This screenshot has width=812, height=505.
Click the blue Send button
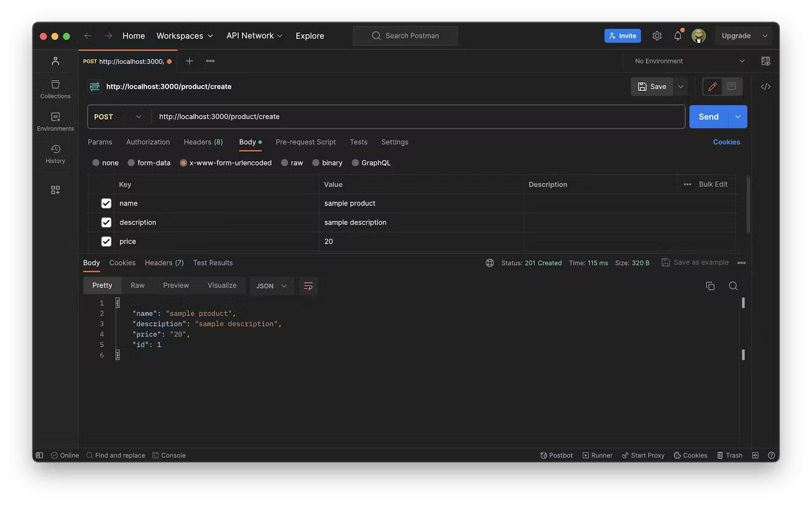[708, 117]
